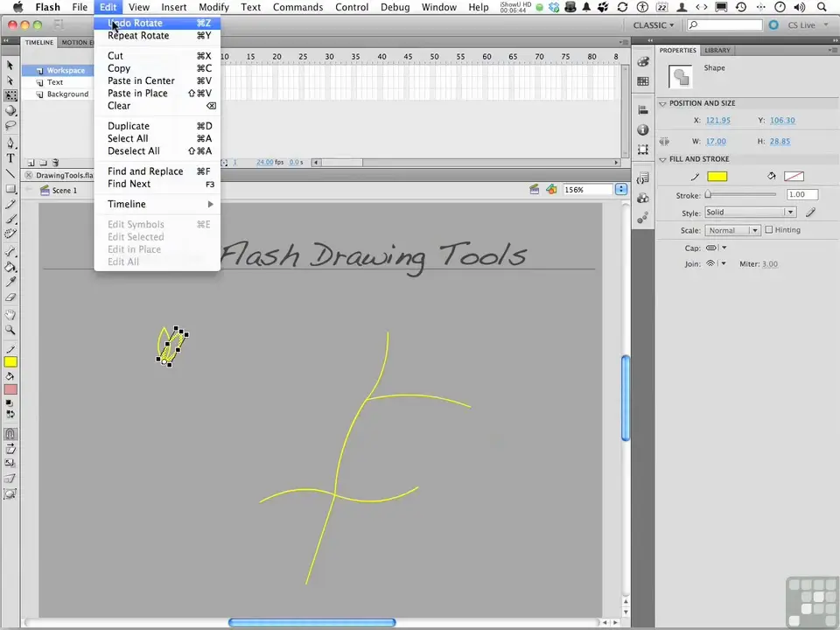Select the Line tool

coord(10,173)
